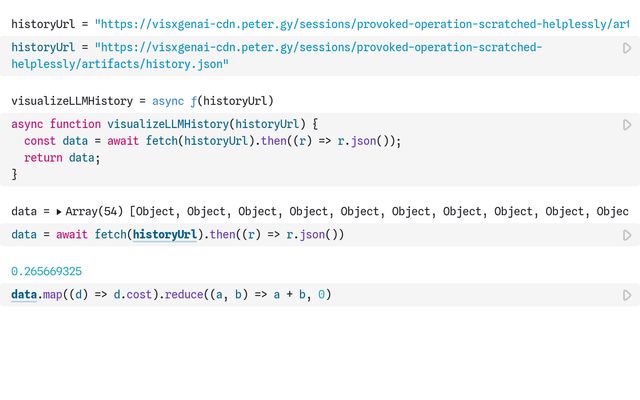Screen dimensions: 640x400
Task: Run the data fetch cell
Action: point(627,235)
